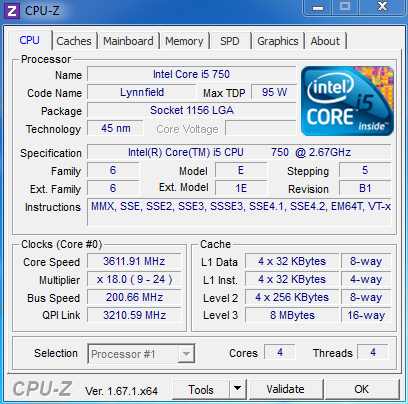Click the L1 Data size 4 x 32 KBytes
The width and height of the screenshot is (408, 404).
pyautogui.click(x=292, y=261)
